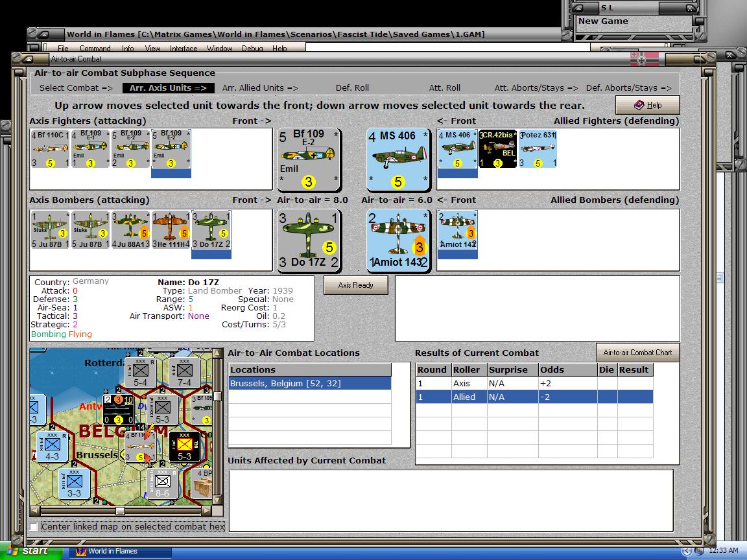The image size is (747, 560).
Task: Click the World in Flames taskbar icon
Action: pyautogui.click(x=81, y=551)
